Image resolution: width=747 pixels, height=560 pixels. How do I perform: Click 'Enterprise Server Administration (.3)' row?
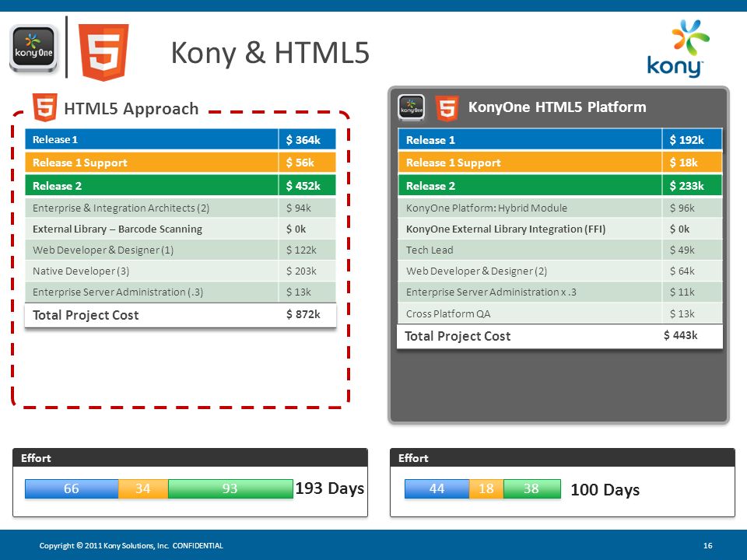[180, 292]
